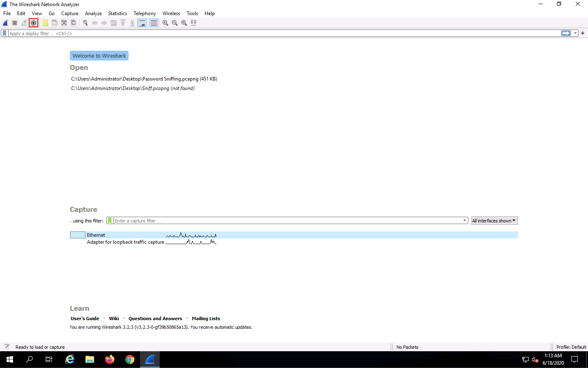
Task: Click into the capture filter field
Action: [287, 221]
